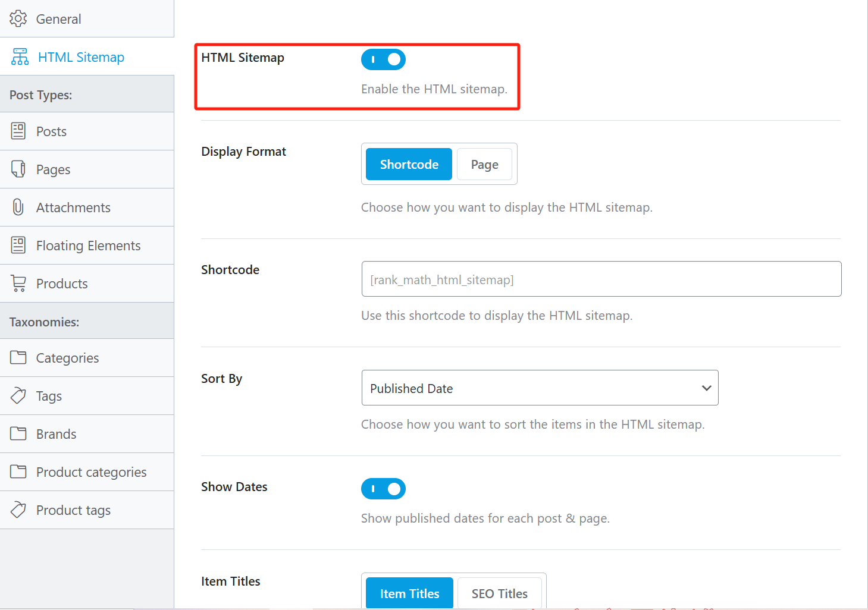
Task: Click the Sort By chevron arrow
Action: point(706,388)
